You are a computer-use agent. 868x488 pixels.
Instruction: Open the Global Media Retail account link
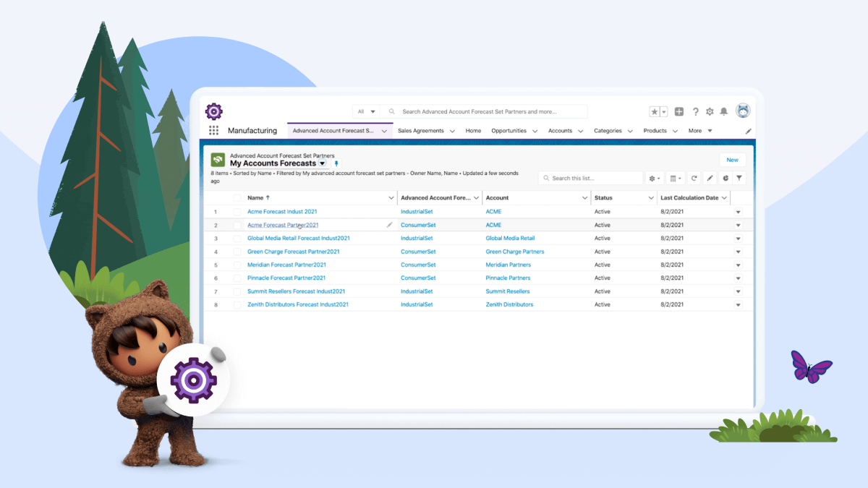[x=510, y=238]
